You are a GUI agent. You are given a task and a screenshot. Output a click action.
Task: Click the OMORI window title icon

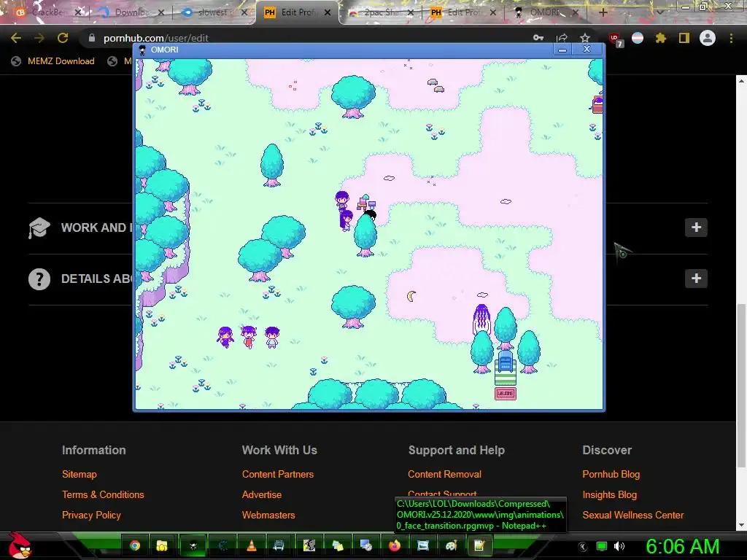(142, 50)
